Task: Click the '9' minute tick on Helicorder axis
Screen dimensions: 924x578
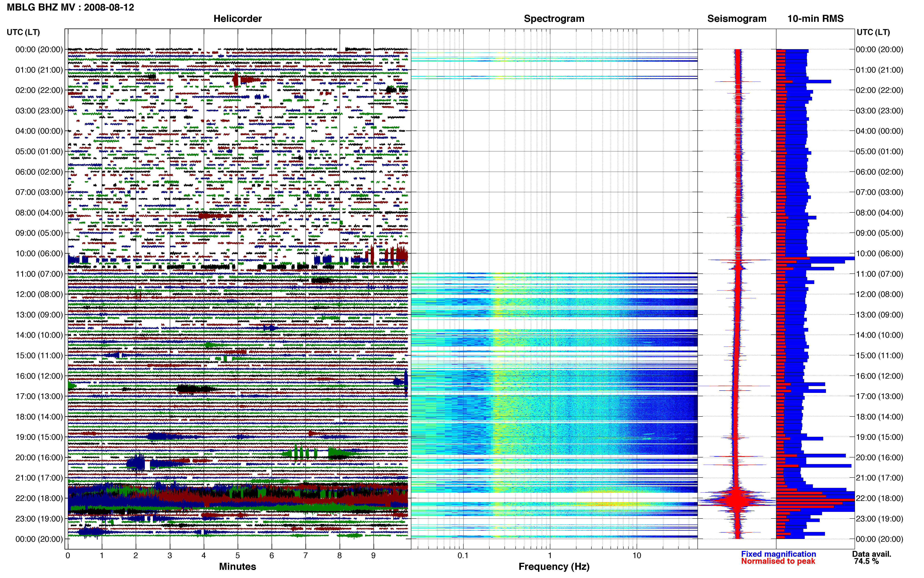Action: coord(373,555)
